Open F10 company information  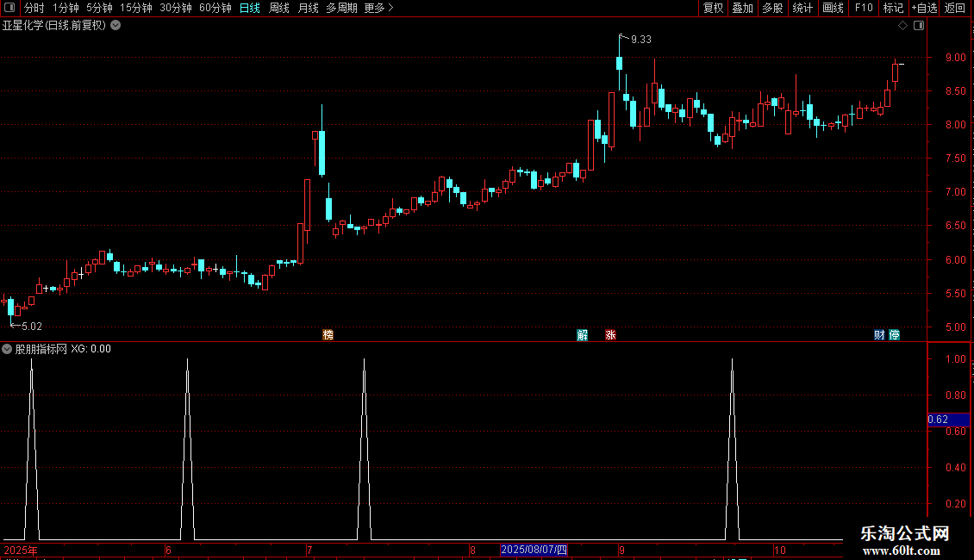click(x=864, y=8)
